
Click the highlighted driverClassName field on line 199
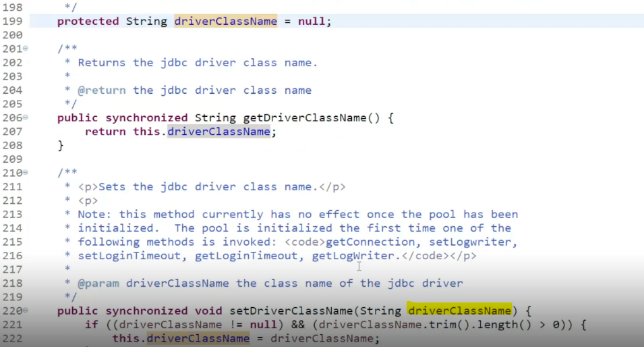[225, 22]
